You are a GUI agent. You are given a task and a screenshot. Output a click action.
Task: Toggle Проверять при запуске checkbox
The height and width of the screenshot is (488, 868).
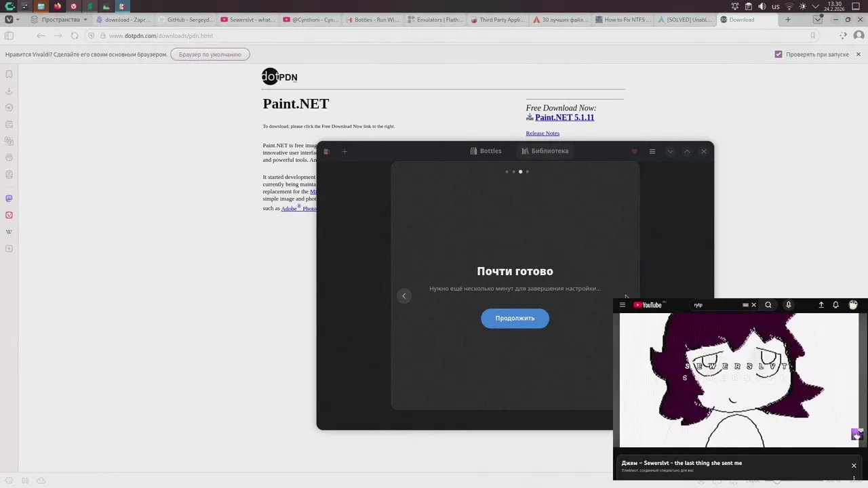[778, 54]
